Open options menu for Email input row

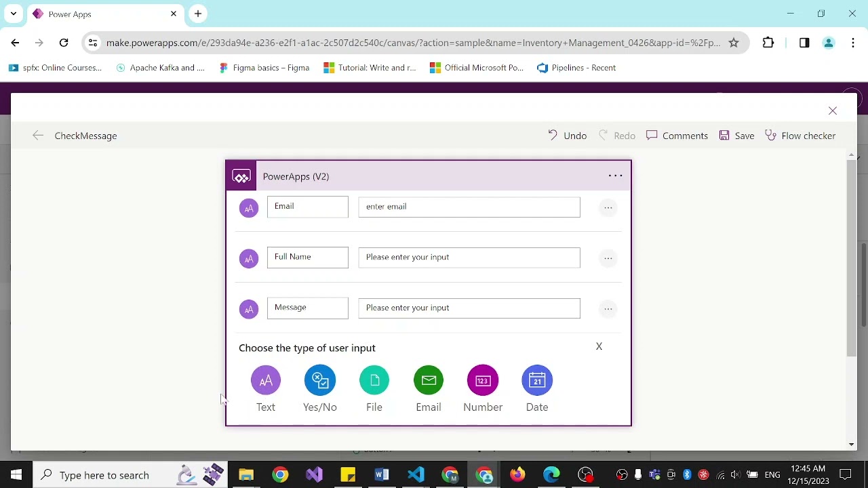pyautogui.click(x=608, y=207)
